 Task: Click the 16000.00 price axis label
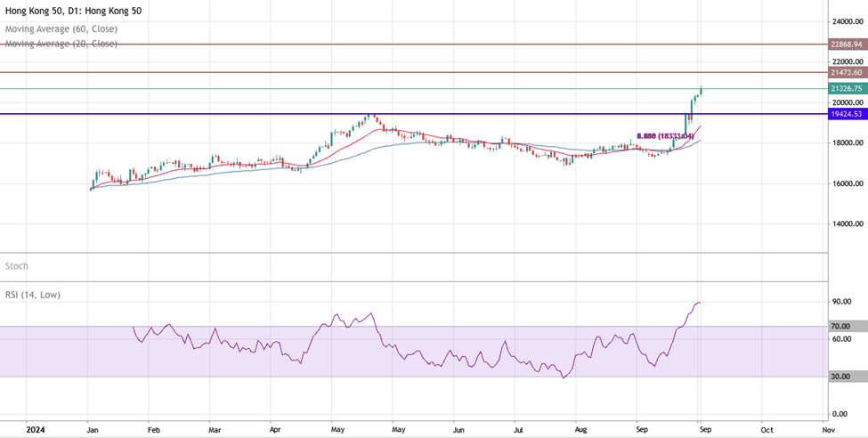pos(847,184)
